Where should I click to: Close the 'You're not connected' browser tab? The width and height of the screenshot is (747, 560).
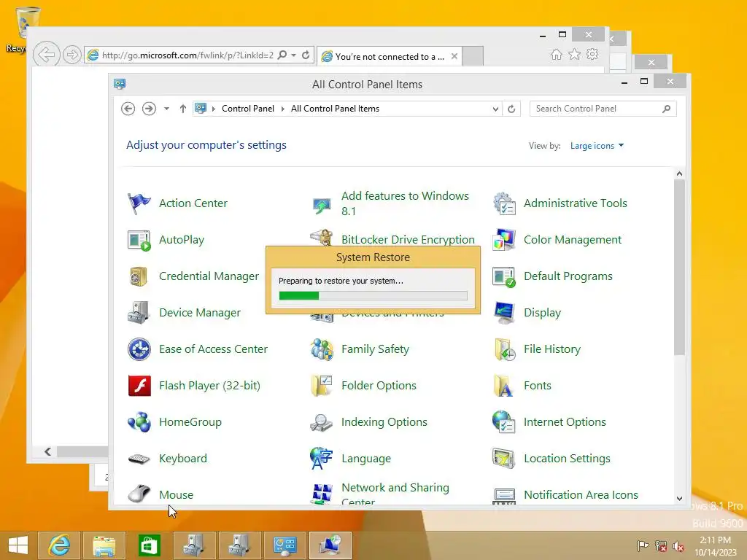click(454, 56)
